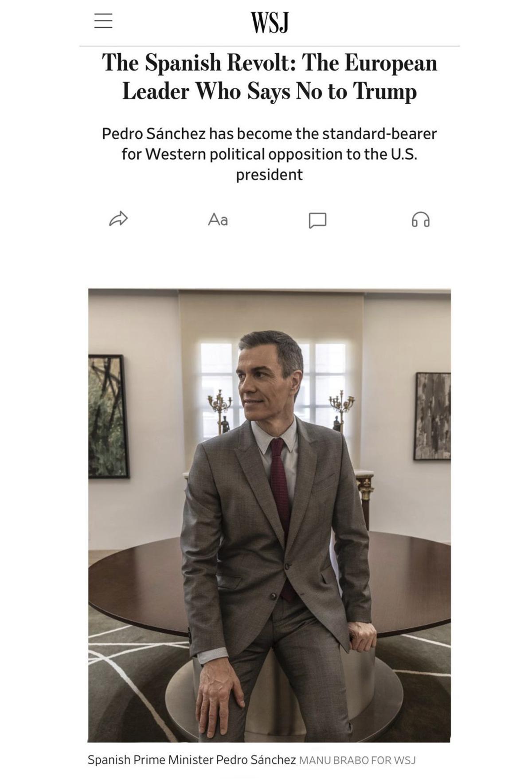Image resolution: width=532 pixels, height=779 pixels.
Task: Click the headline line 'Leader Who Says No to Trump'
Action: tap(270, 91)
